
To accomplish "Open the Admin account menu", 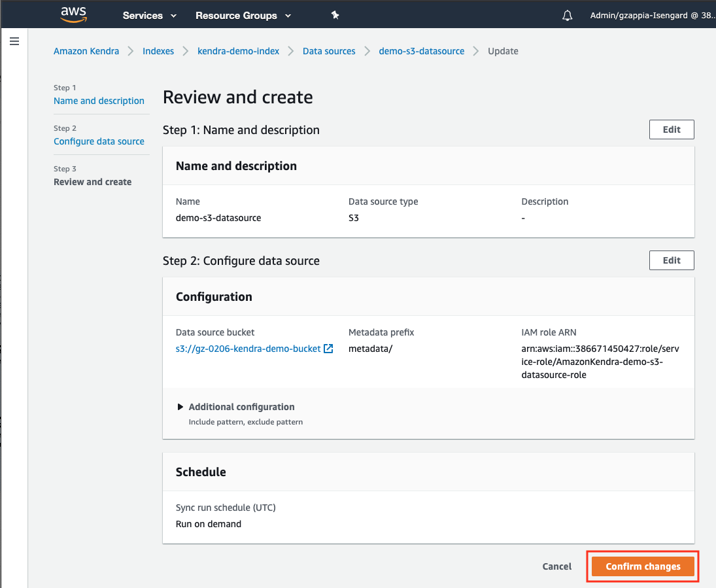I will tap(652, 16).
